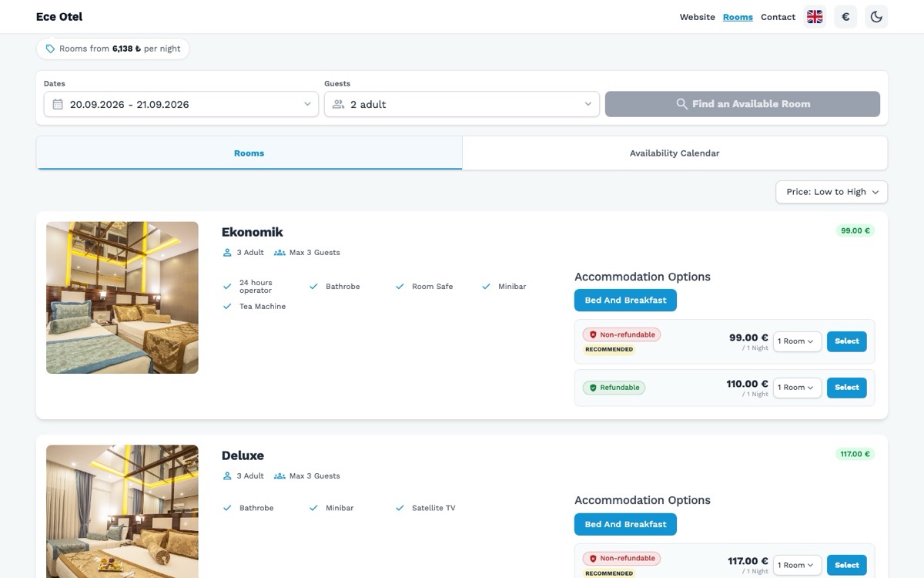Open the Dates range dropdown
The width and height of the screenshot is (924, 578).
click(181, 104)
